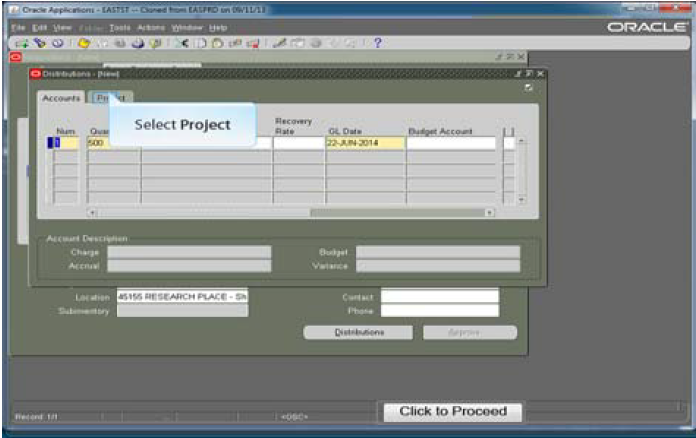Viewport: 696px width, 438px height.
Task: Click the Window Help question mark icon
Action: [x=377, y=43]
